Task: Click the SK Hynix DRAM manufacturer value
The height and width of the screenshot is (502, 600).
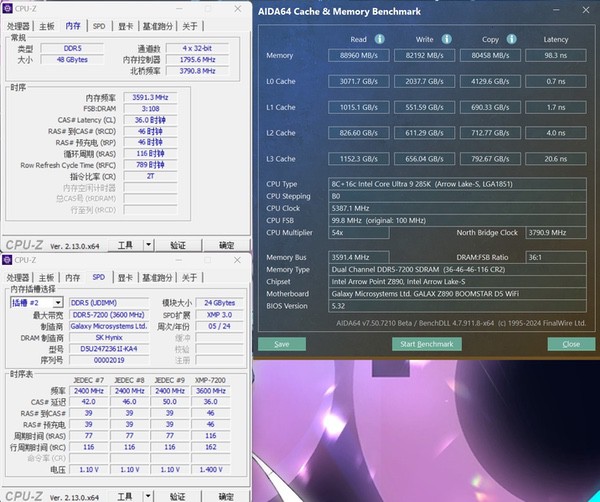Action: (x=109, y=337)
